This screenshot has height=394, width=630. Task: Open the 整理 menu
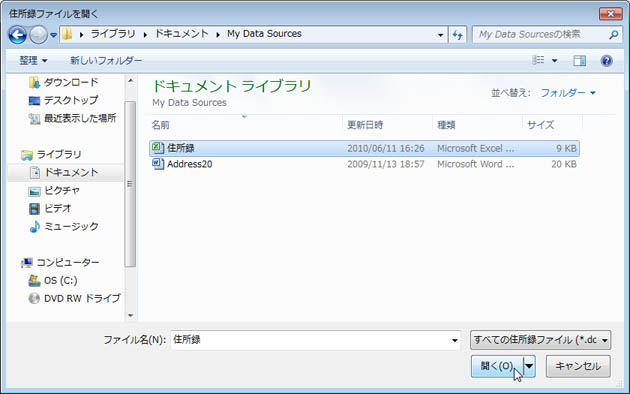click(x=33, y=61)
